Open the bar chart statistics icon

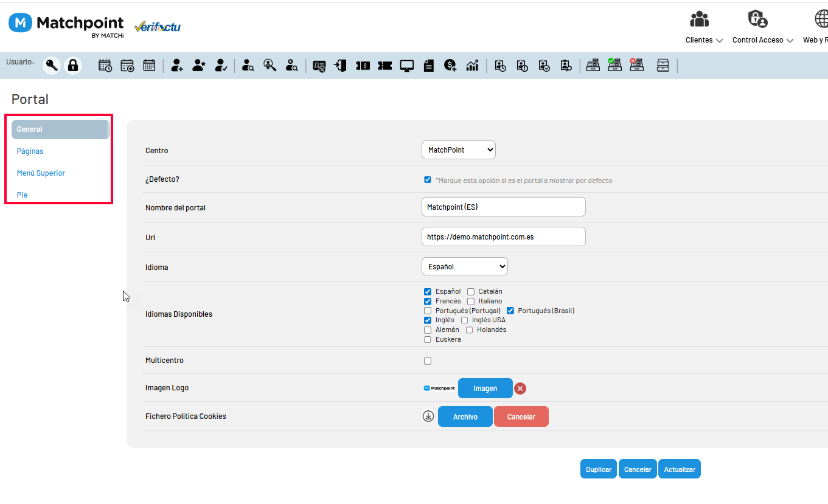pos(472,66)
